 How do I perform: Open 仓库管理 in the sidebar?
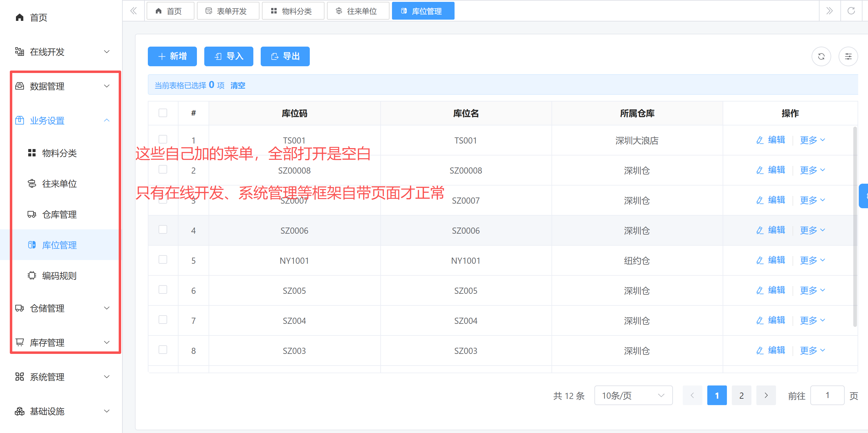pos(59,214)
